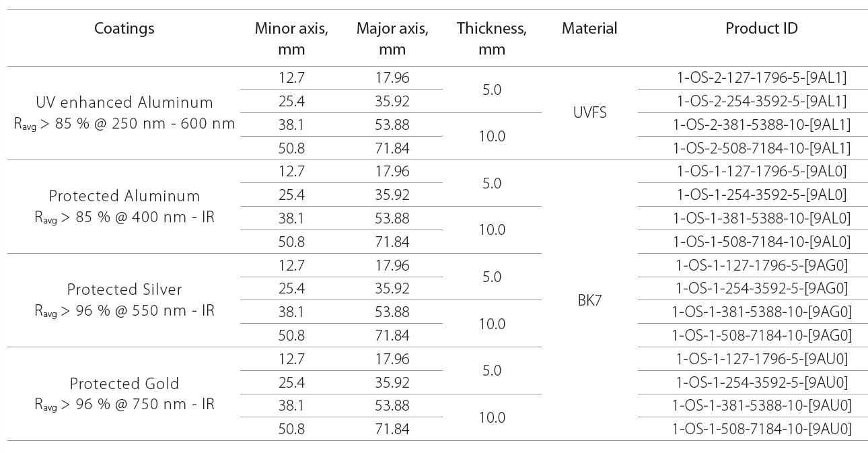Click the Major axis, mm header
The width and height of the screenshot is (868, 453).
392,38
